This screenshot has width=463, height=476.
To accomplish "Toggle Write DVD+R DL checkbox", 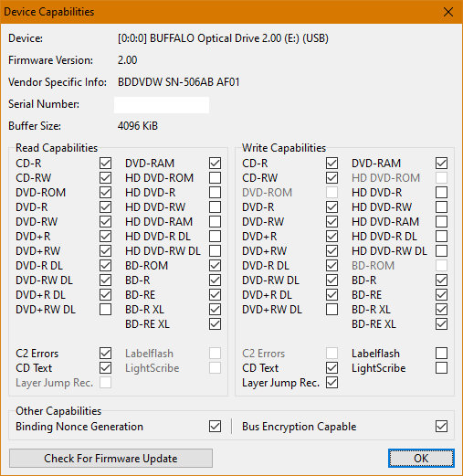I will click(x=331, y=295).
